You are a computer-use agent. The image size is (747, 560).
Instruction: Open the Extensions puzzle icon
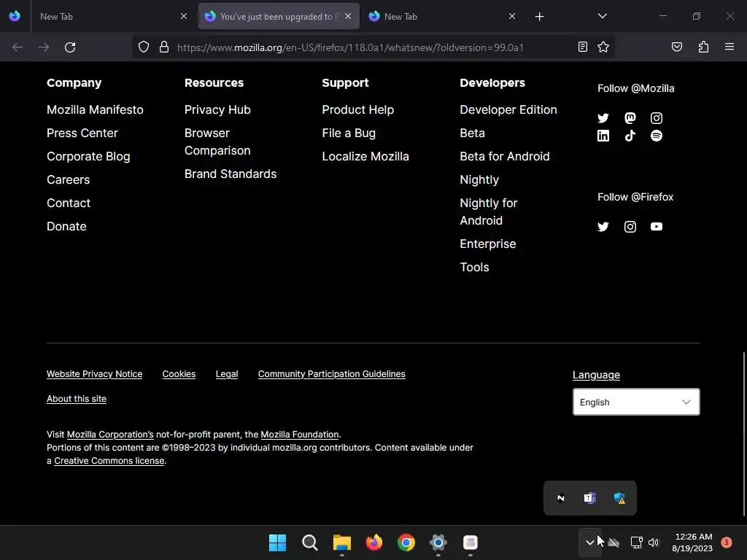tap(703, 47)
